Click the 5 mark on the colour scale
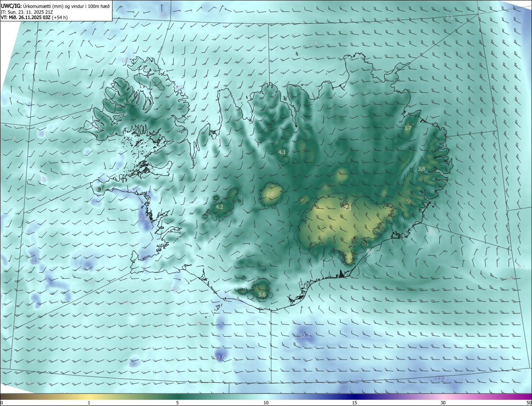Screen dimensions: 532x406 tap(177, 403)
